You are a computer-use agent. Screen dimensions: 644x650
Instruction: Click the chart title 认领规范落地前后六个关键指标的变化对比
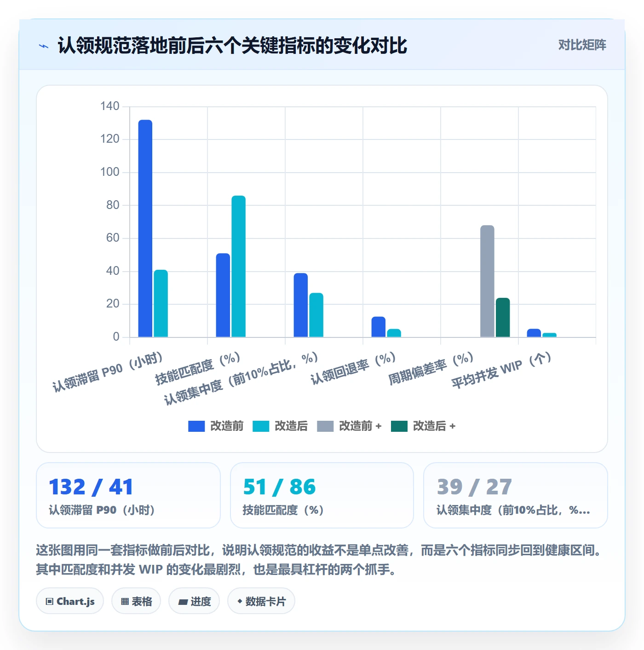(x=232, y=46)
